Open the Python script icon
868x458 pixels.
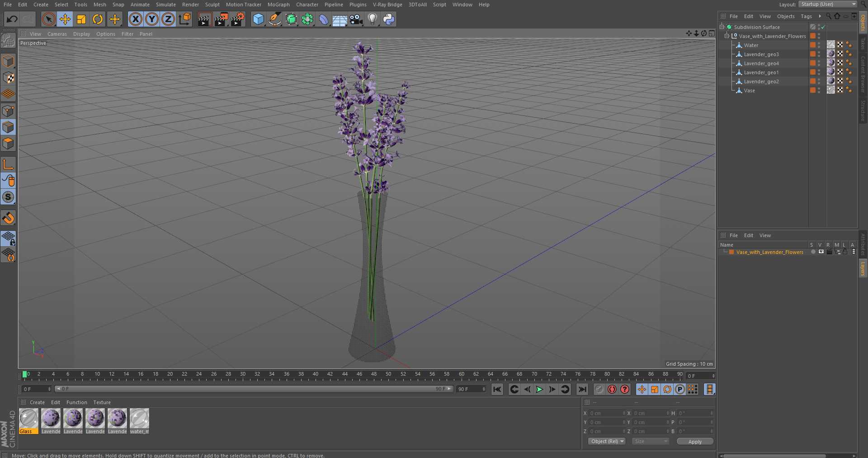click(x=389, y=19)
